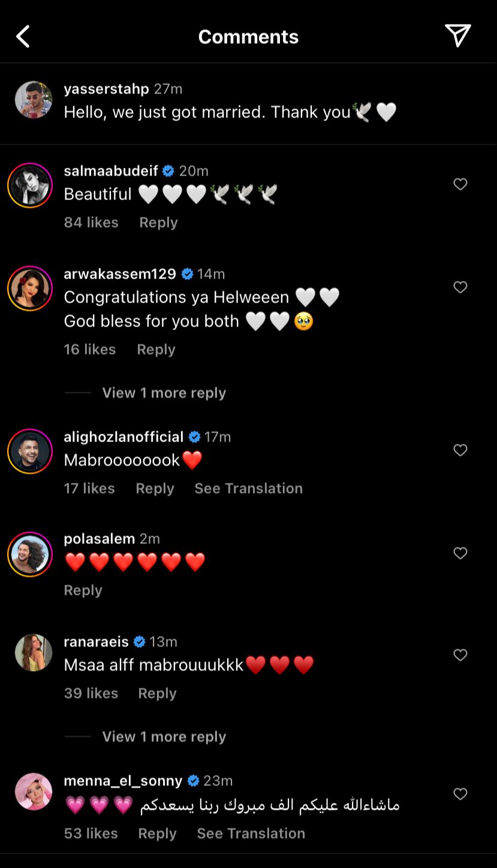This screenshot has width=497, height=868.
Task: Reply to salmaabudeif's comment
Action: click(x=158, y=222)
